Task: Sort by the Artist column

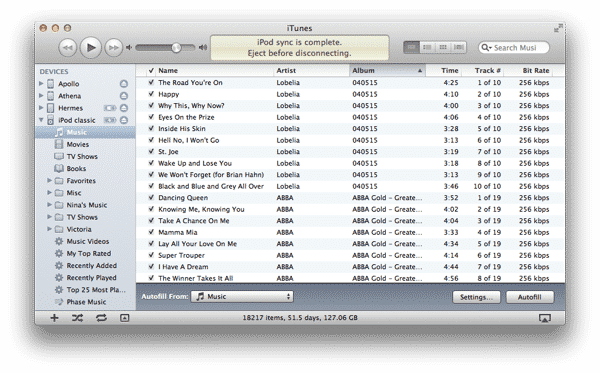Action: click(x=311, y=70)
